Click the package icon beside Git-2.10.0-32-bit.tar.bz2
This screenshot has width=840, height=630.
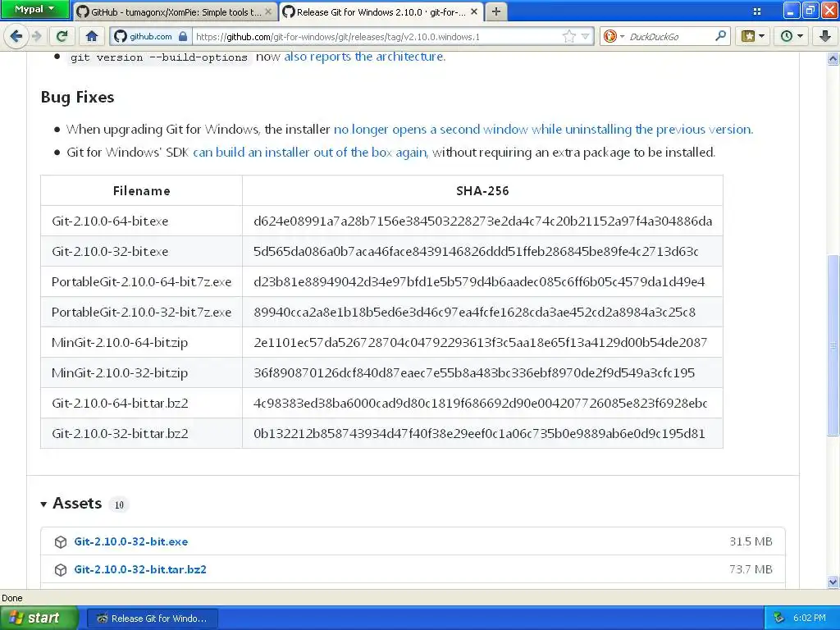[61, 570]
